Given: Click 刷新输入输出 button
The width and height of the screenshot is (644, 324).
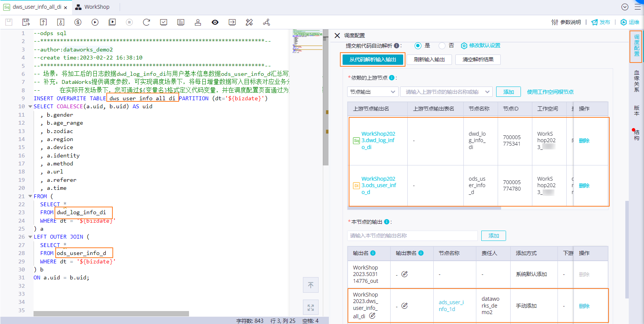Looking at the screenshot, I should tap(429, 59).
